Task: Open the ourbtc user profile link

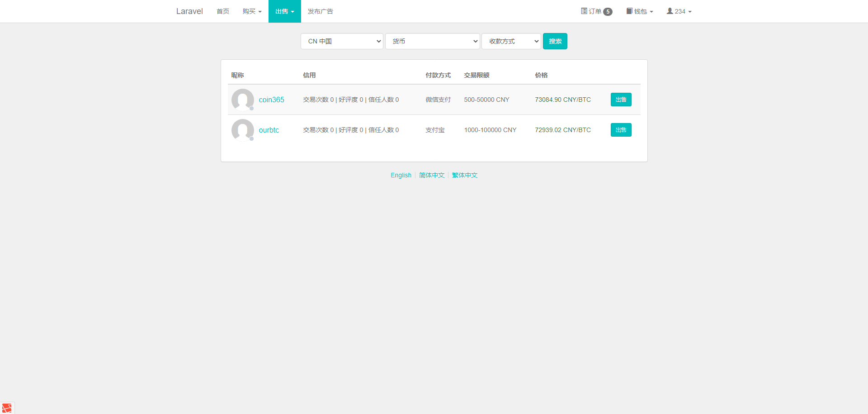Action: point(269,130)
